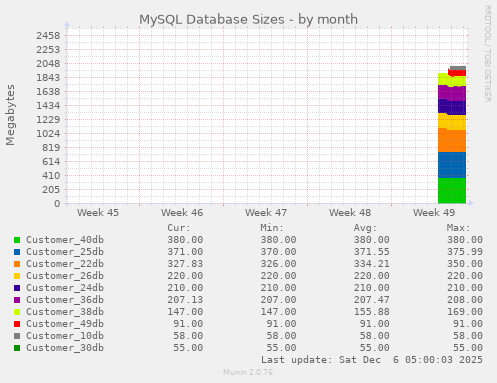Screen dimensions: 497x383
Task: Click Customer_36db average value 207.47
Action: point(372,300)
